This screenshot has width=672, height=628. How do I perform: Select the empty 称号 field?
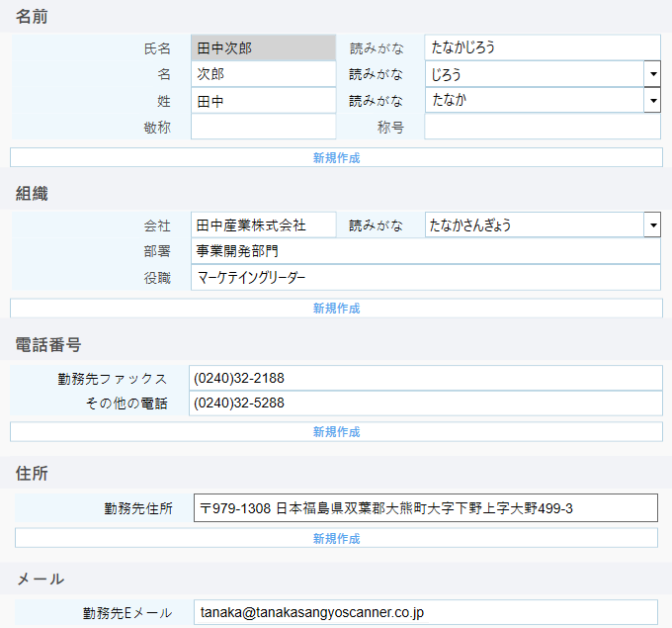(542, 127)
